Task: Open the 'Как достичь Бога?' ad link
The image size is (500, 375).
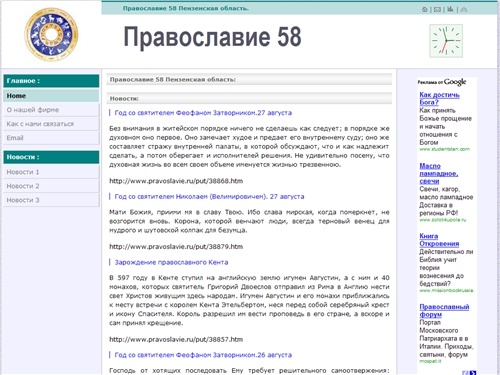Action: [x=439, y=98]
